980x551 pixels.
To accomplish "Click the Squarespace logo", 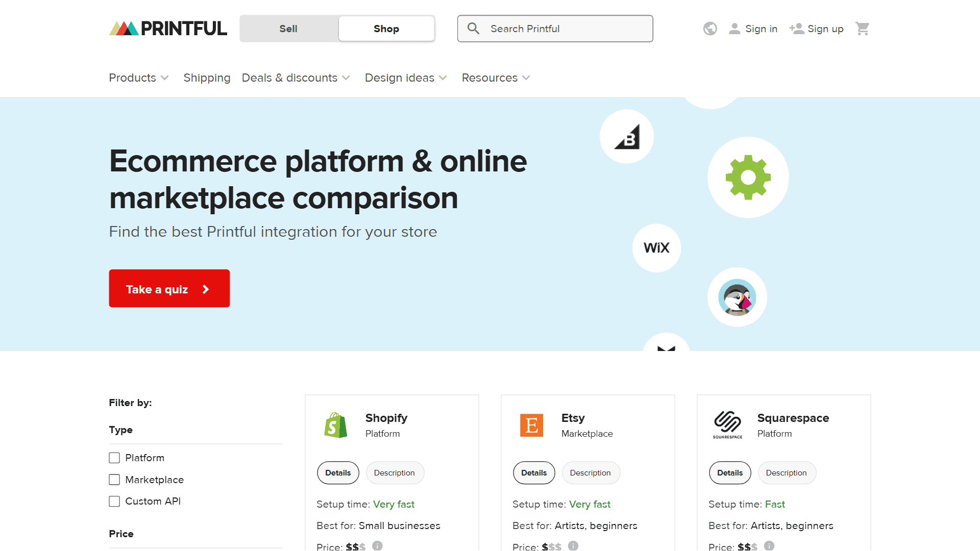I will click(727, 425).
